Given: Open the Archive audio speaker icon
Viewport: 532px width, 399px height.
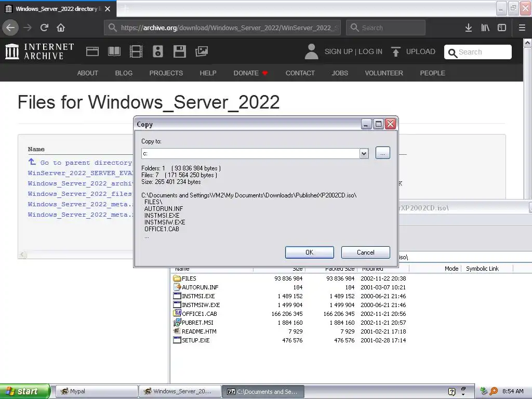Looking at the screenshot, I should pyautogui.click(x=158, y=51).
